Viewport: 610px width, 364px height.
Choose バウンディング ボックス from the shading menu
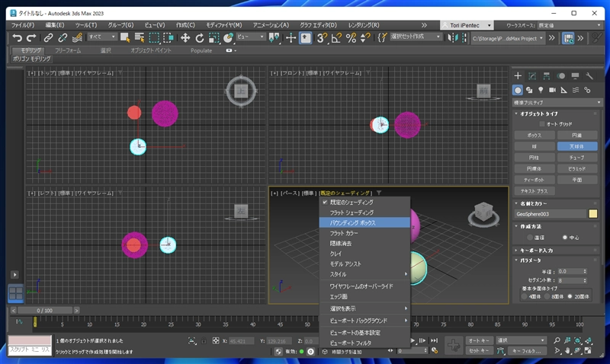click(x=364, y=223)
